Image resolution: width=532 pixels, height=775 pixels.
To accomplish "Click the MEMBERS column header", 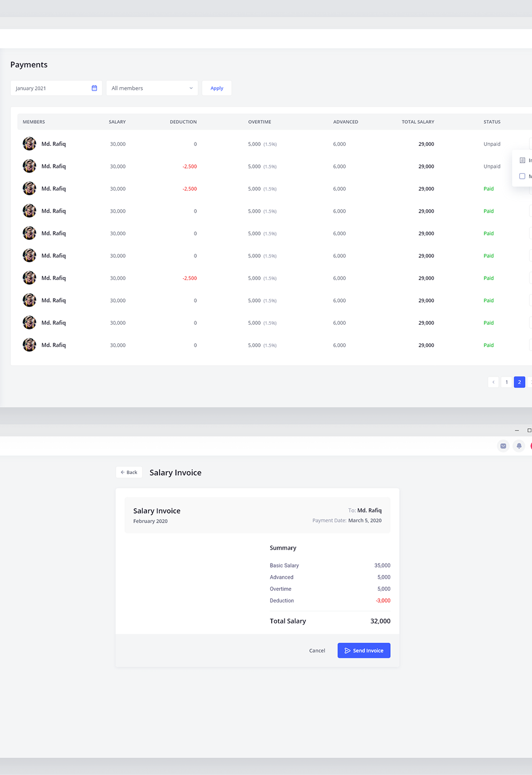I will point(34,122).
